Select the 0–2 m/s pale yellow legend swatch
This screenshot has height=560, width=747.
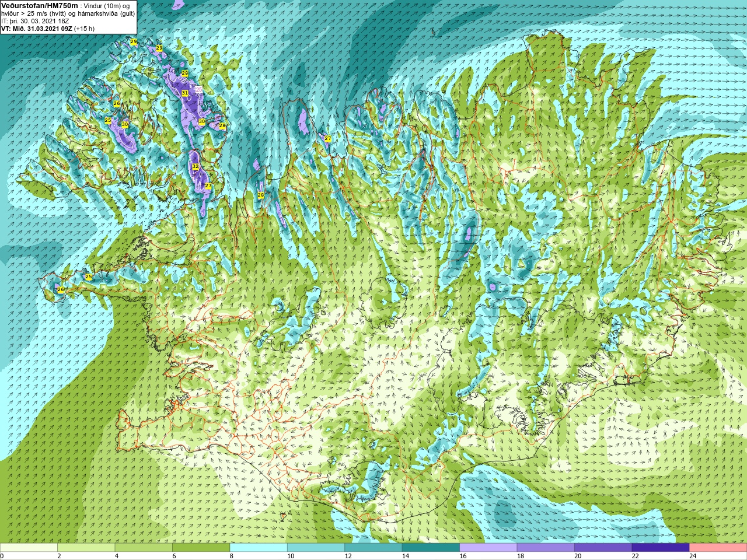coord(29,548)
